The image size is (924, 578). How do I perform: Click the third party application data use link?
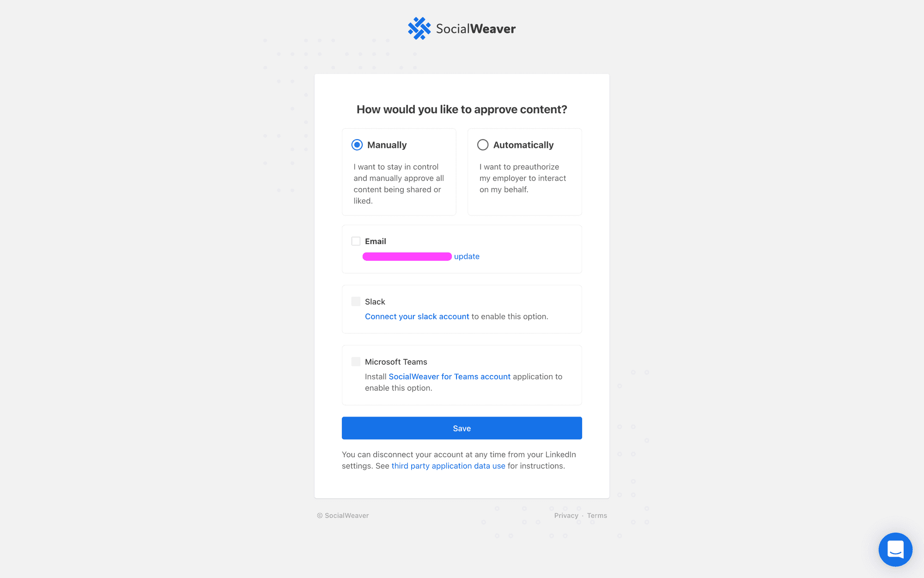448,466
